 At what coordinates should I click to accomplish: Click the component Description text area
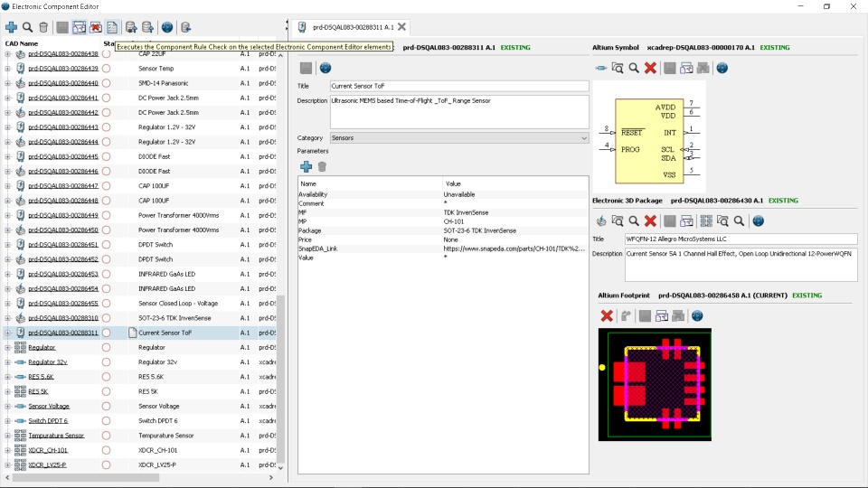coord(459,112)
